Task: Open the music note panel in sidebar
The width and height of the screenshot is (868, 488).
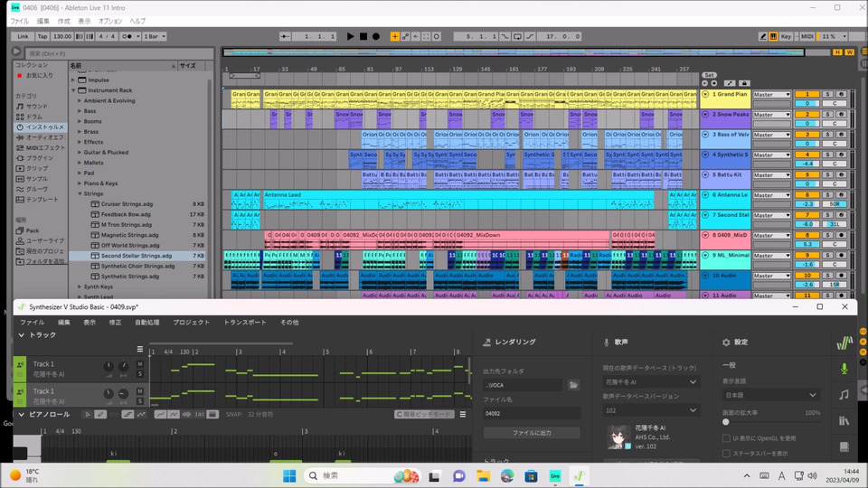Action: click(844, 395)
